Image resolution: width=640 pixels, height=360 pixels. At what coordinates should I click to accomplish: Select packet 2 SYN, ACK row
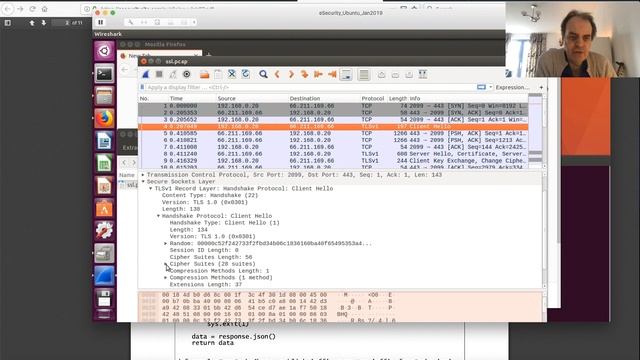coord(333,113)
